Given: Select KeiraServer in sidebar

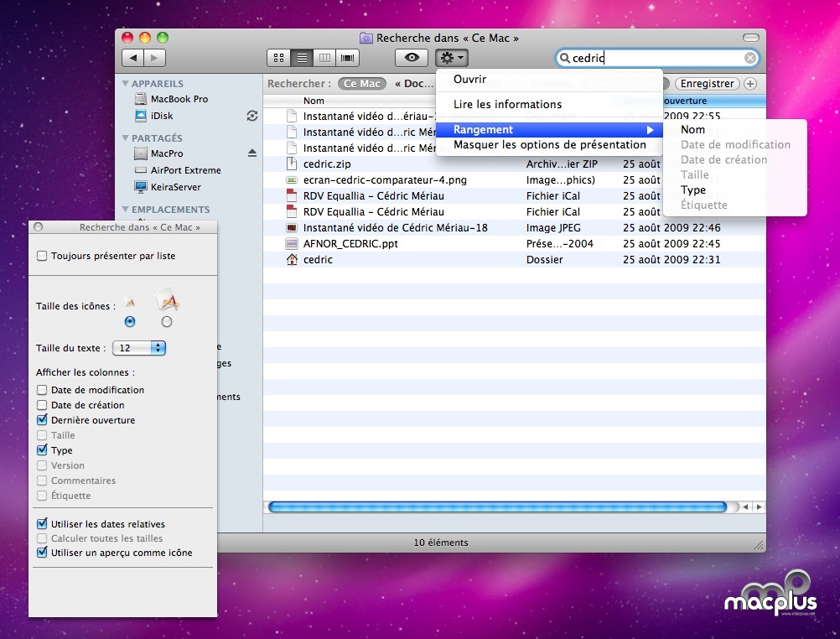Looking at the screenshot, I should [x=176, y=187].
